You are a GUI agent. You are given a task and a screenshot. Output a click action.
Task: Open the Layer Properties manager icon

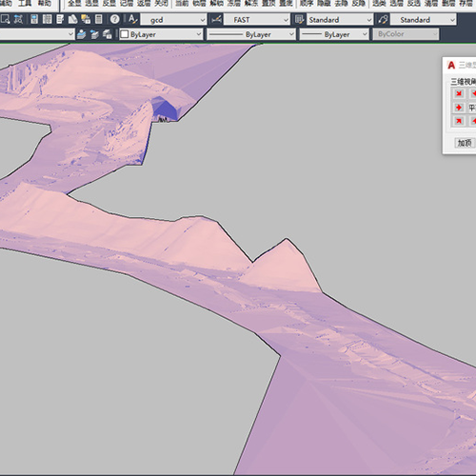point(82,34)
